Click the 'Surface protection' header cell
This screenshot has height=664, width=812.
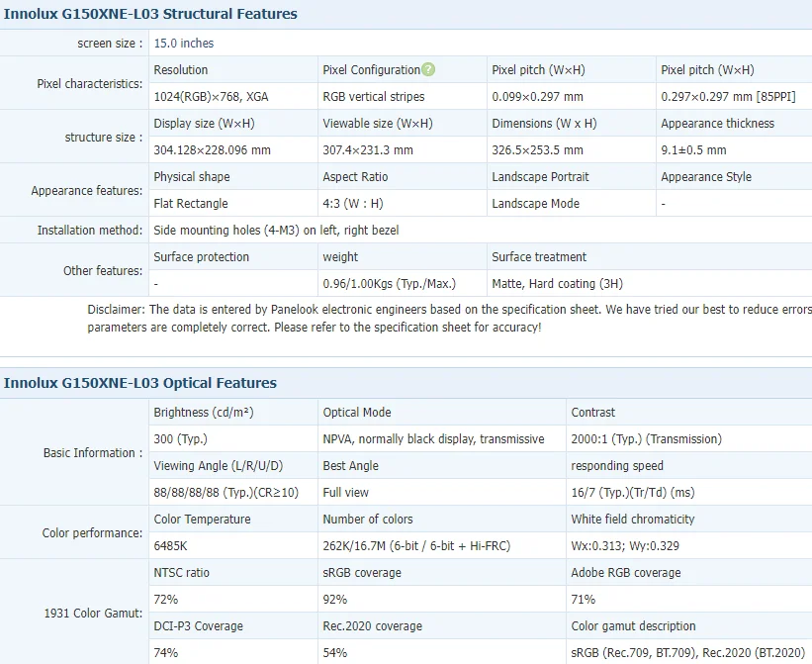click(x=202, y=257)
